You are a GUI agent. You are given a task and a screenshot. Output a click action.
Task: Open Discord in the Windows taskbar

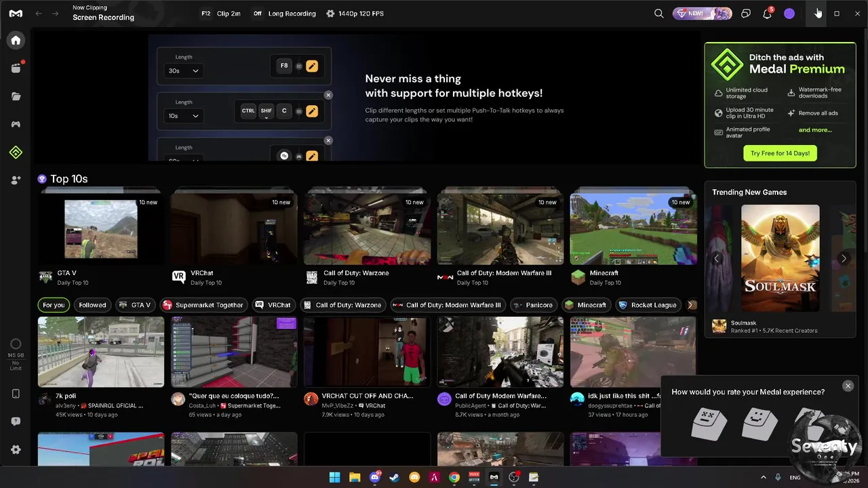[374, 477]
